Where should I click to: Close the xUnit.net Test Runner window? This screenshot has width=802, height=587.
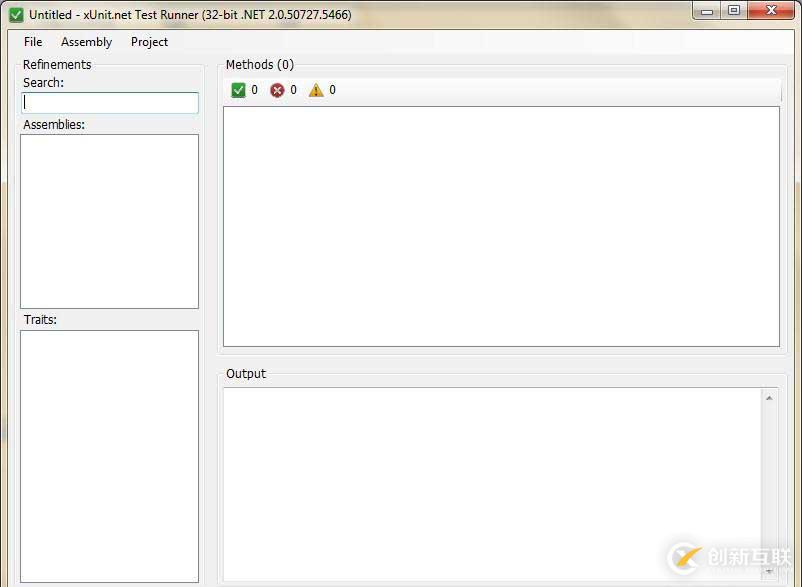(x=771, y=11)
